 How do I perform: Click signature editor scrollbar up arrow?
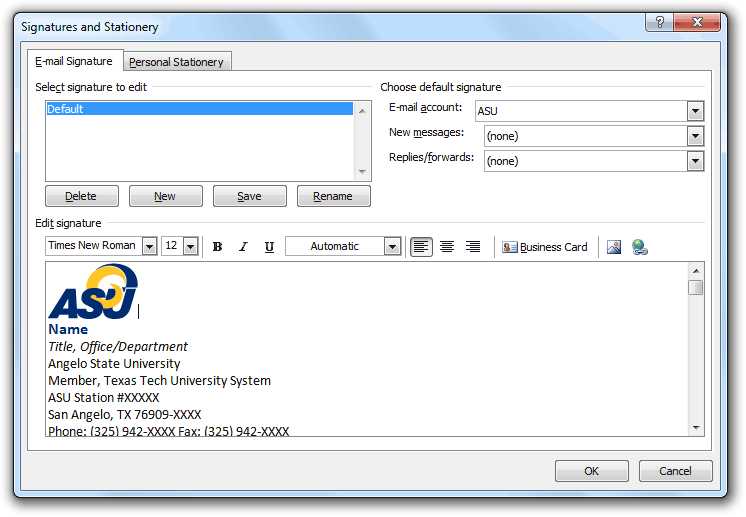696,271
